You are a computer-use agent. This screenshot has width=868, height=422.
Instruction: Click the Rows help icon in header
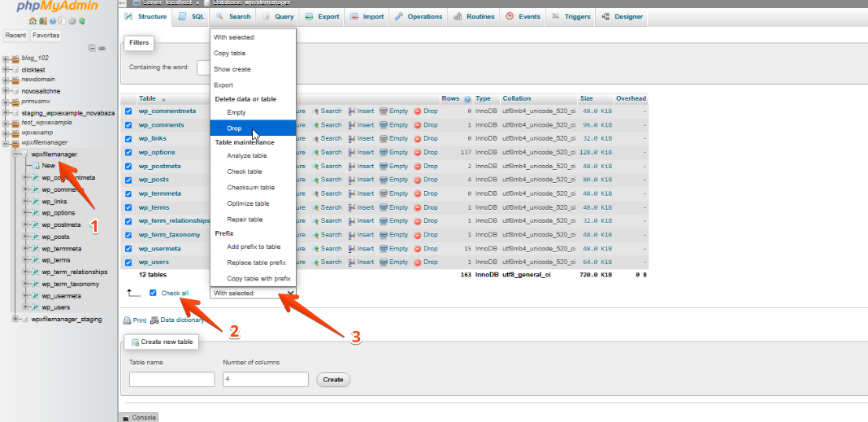point(467,99)
